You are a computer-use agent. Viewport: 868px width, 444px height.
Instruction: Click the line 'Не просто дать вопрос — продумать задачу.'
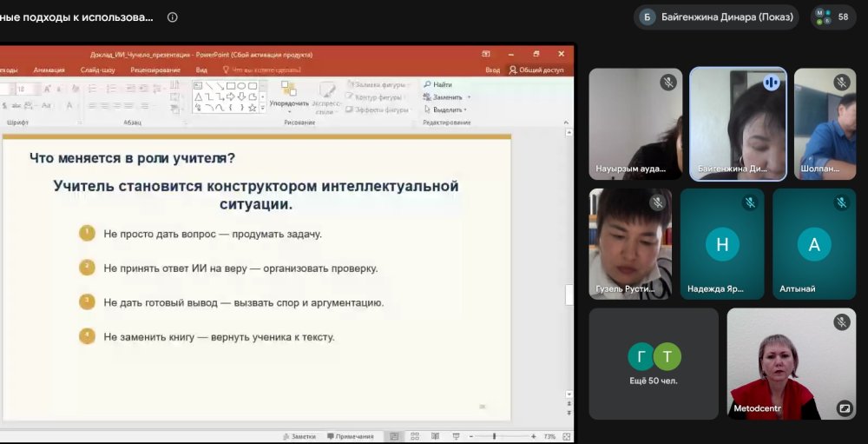pyautogui.click(x=213, y=234)
